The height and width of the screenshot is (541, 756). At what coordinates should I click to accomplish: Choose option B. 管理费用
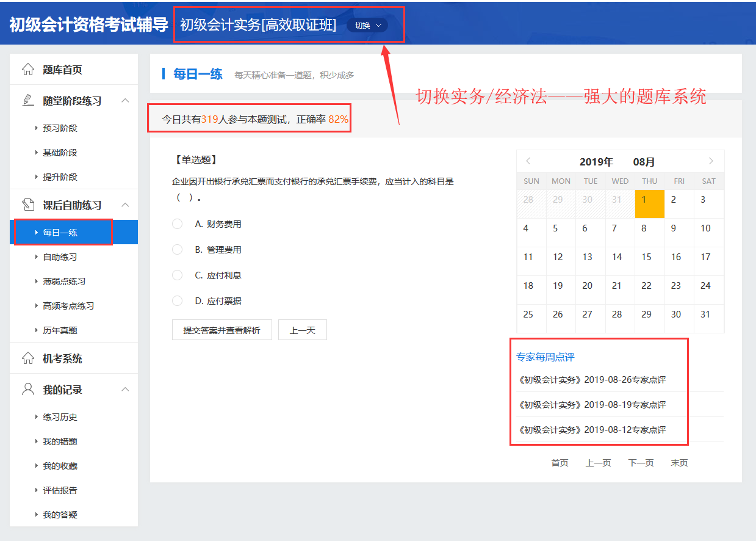click(178, 250)
